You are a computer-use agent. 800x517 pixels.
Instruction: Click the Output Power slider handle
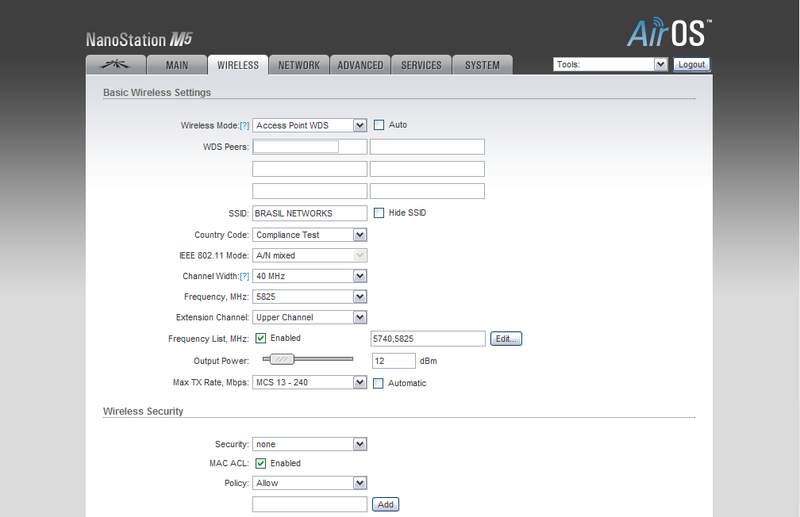click(x=282, y=360)
